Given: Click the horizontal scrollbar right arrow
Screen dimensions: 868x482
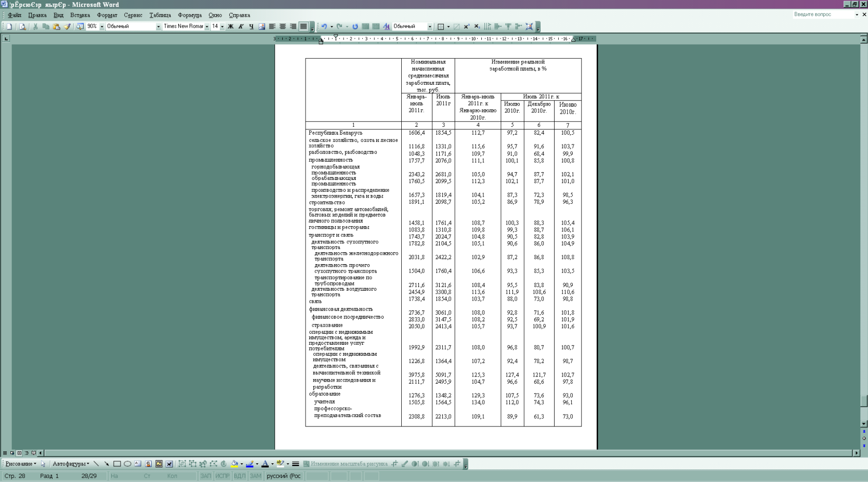Looking at the screenshot, I should point(857,453).
